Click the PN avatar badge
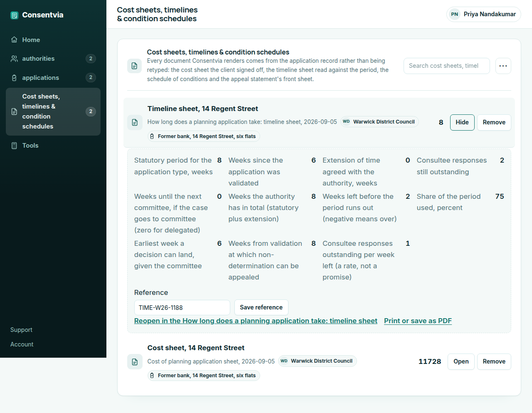The height and width of the screenshot is (413, 532). click(x=455, y=14)
